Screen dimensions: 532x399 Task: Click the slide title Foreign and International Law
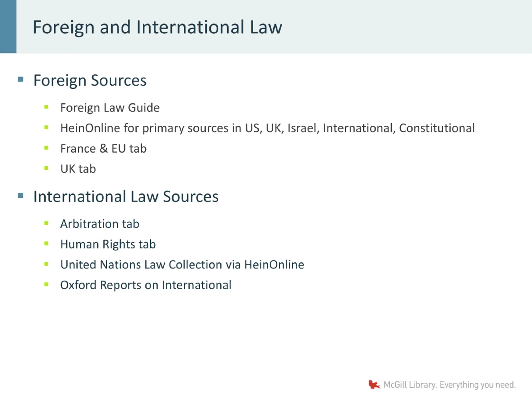pos(157,27)
